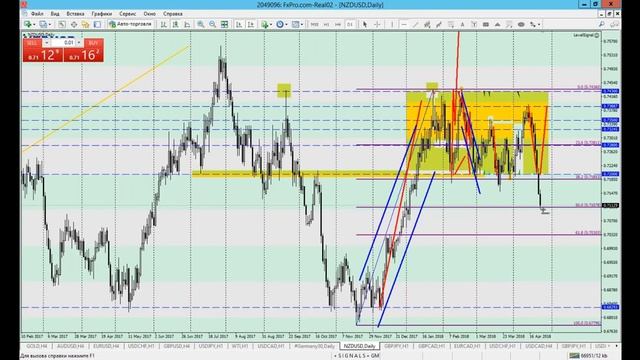The image size is (640, 360).
Task: Switch to the GOLD,H4 chart tab
Action: coord(37,346)
